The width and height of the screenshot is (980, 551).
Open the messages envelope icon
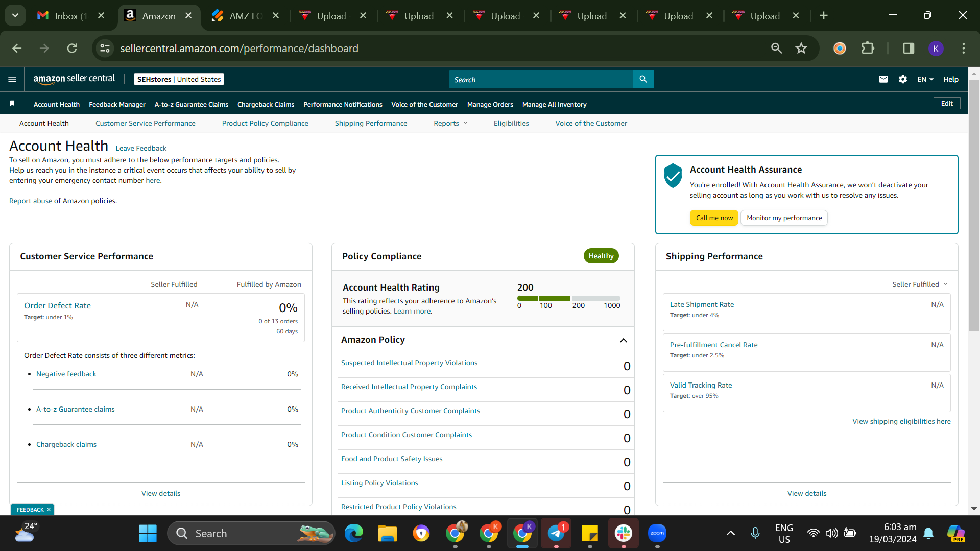pyautogui.click(x=883, y=79)
